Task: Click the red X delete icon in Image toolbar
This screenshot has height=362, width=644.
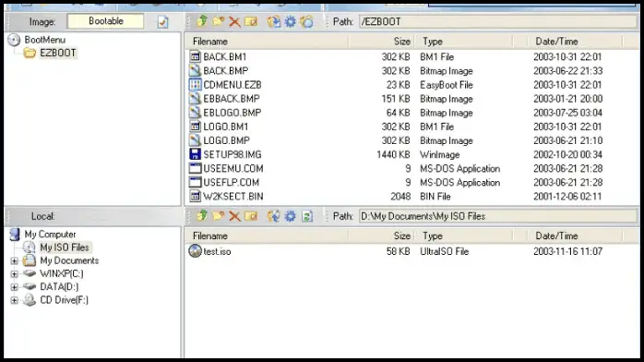Action: pos(234,22)
